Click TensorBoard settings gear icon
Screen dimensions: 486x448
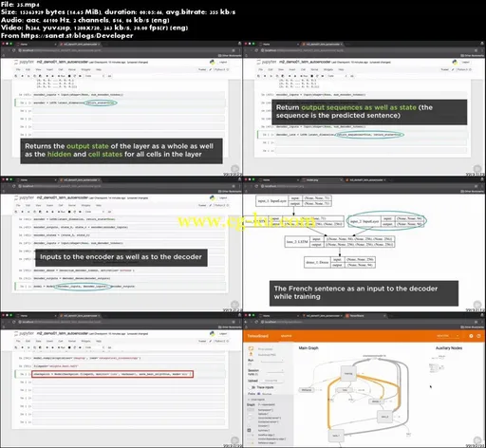[x=471, y=336]
